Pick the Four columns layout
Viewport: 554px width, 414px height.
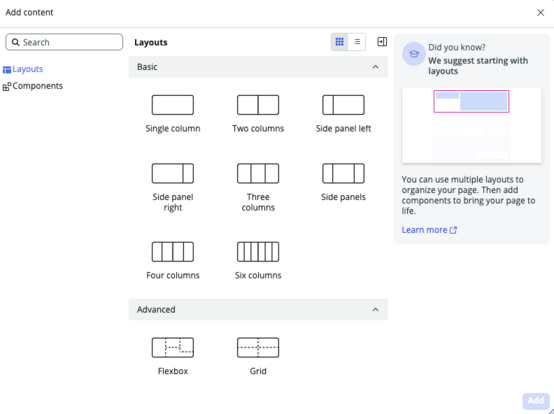[x=173, y=252]
